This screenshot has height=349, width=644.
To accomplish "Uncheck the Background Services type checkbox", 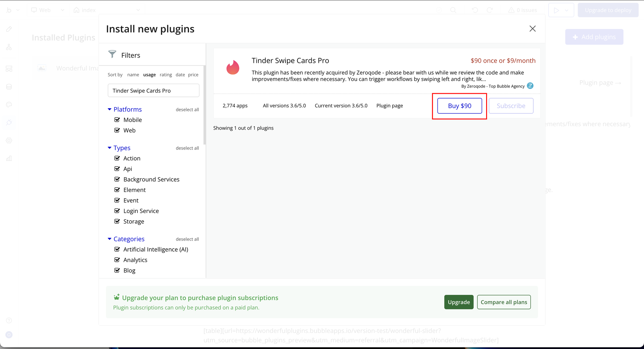I will tap(117, 179).
